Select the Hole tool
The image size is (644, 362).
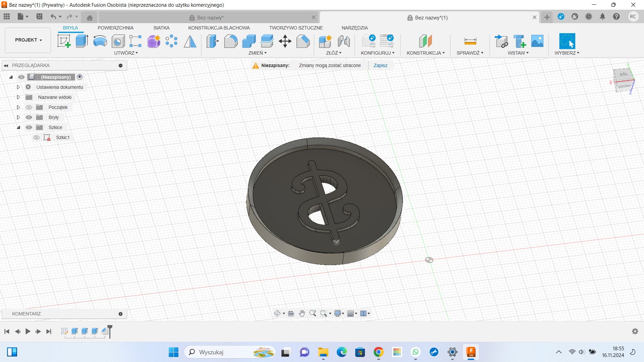coord(118,41)
